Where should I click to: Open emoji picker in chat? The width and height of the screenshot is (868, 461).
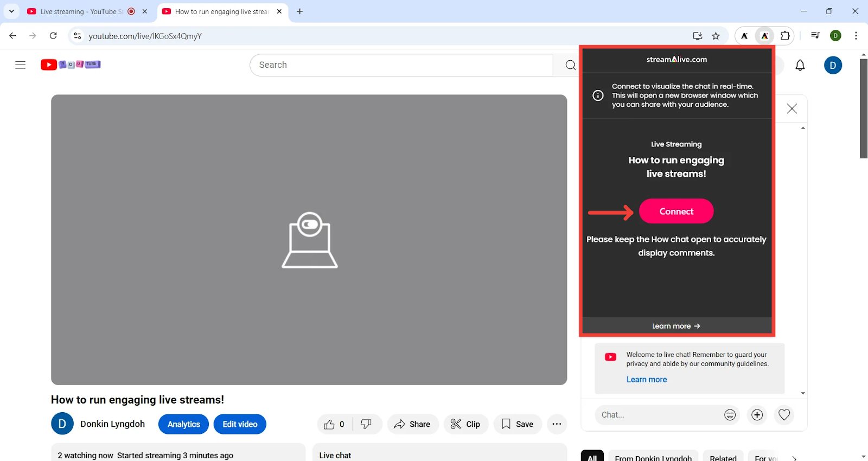730,415
